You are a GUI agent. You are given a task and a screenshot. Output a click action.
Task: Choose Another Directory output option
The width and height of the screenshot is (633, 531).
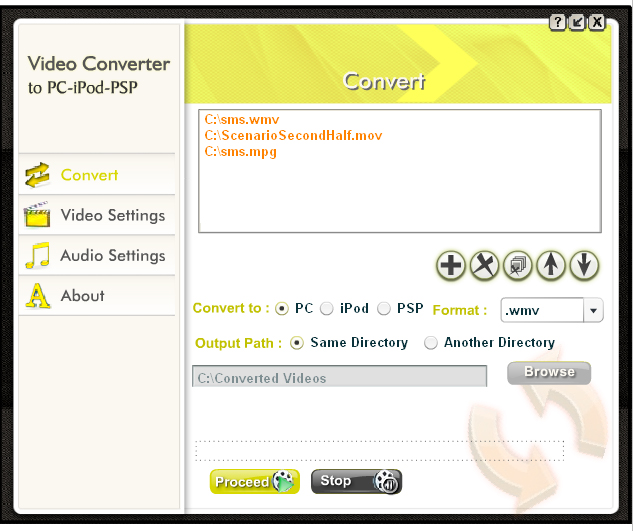tap(431, 343)
